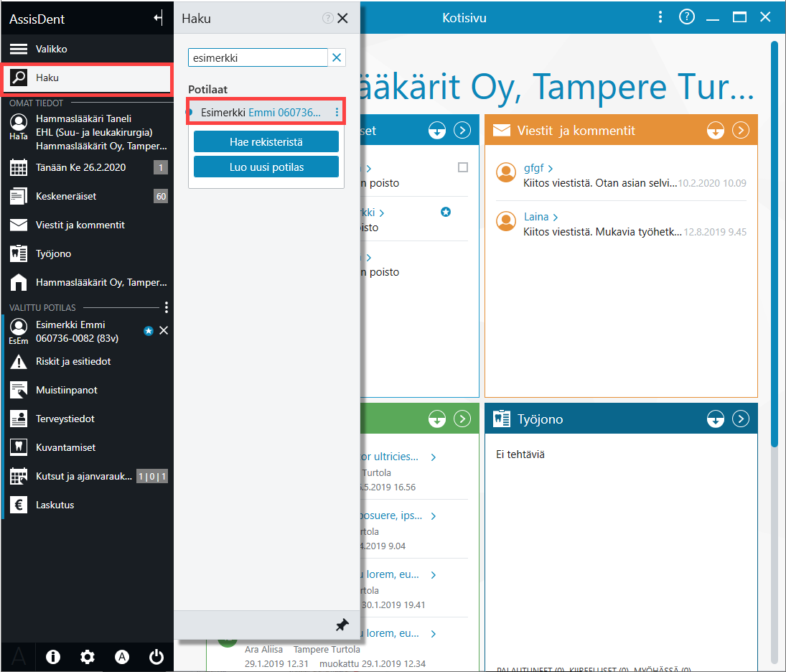Screen dimensions: 786x672
Task: Open Keskeneräiset list
Action: [87, 196]
